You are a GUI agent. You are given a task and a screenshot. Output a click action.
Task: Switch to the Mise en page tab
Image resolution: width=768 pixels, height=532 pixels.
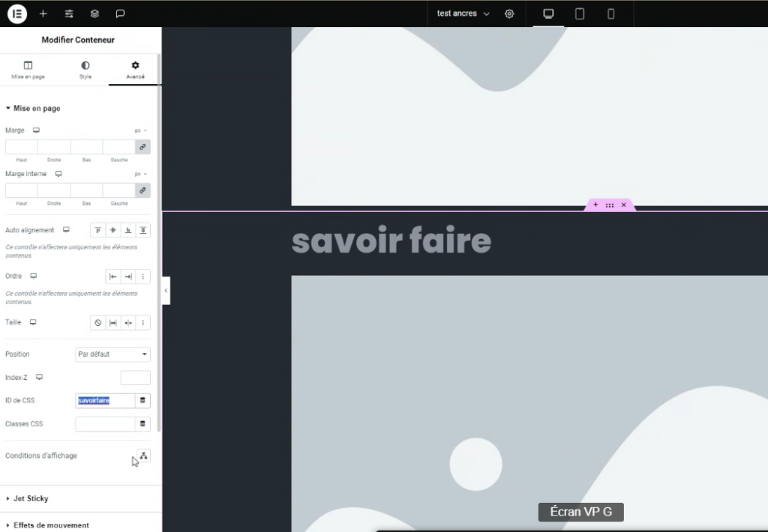click(x=28, y=70)
